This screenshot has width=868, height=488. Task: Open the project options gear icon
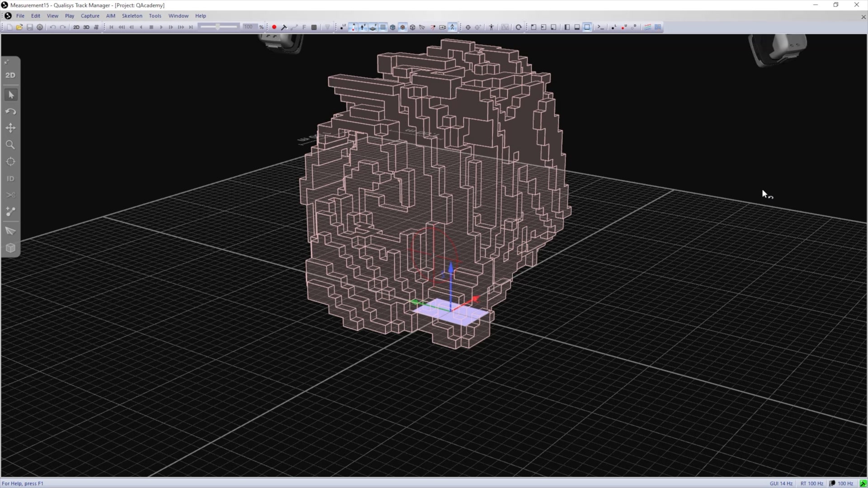40,27
